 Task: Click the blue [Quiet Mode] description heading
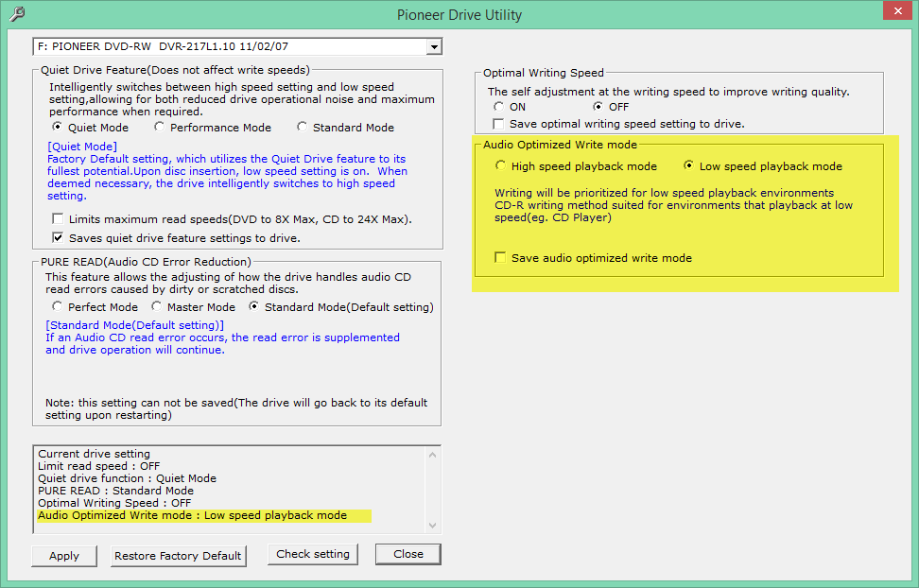82,147
